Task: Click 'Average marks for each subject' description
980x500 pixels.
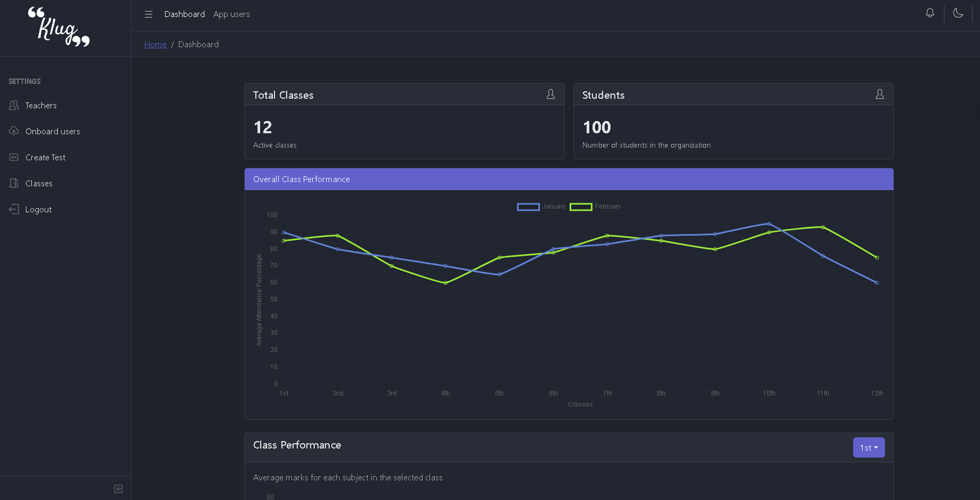Action: [x=348, y=478]
